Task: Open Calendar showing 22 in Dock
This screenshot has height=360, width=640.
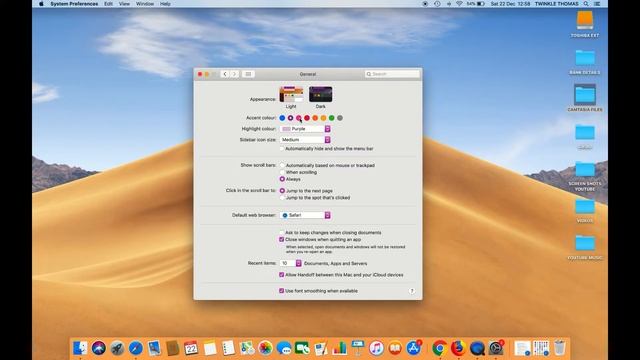Action: coord(191,348)
